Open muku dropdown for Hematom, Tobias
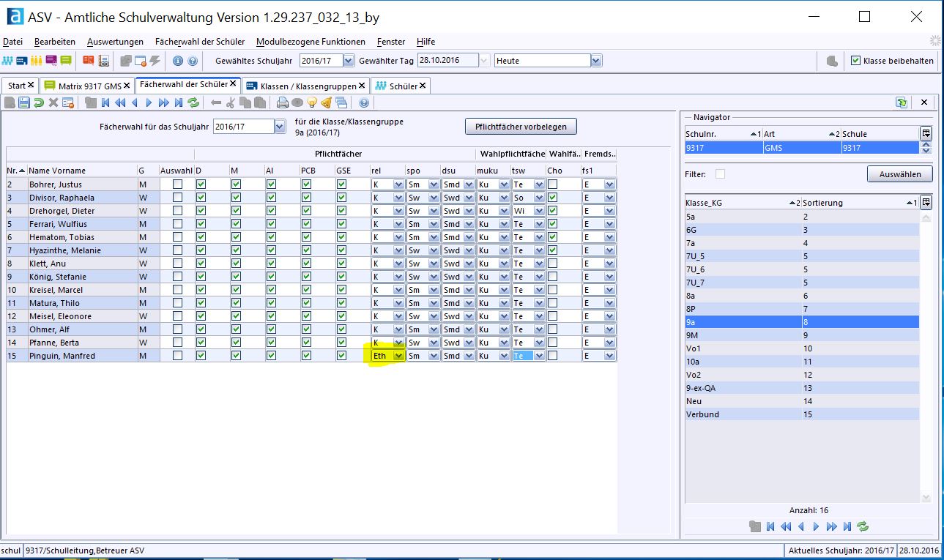This screenshot has width=944, height=560. tap(504, 237)
